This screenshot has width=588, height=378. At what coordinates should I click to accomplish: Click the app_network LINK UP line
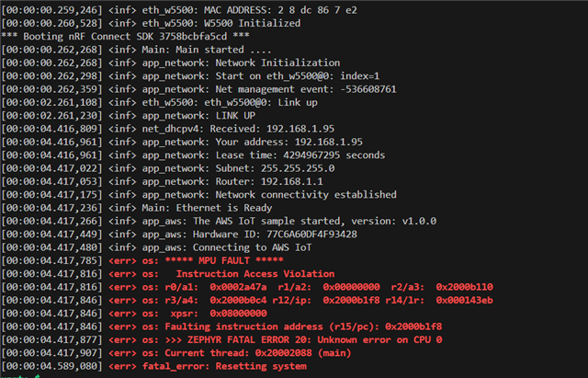pyautogui.click(x=129, y=116)
